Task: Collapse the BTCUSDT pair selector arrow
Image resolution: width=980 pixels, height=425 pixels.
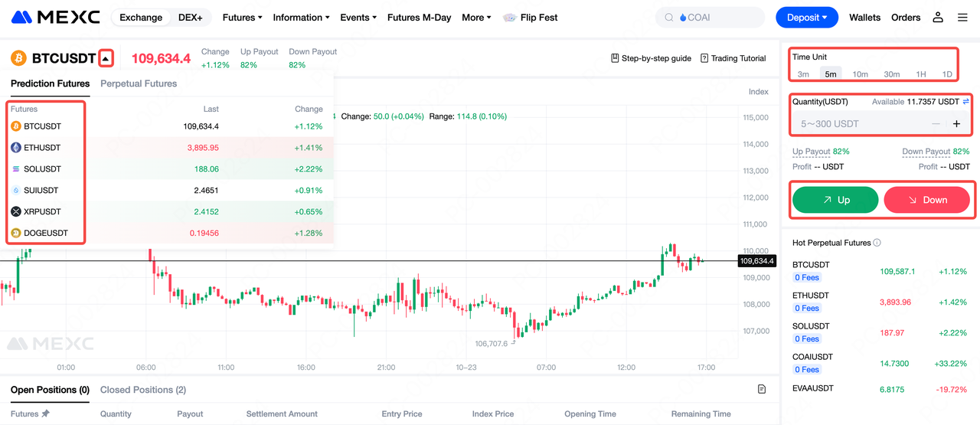Action: pos(106,58)
